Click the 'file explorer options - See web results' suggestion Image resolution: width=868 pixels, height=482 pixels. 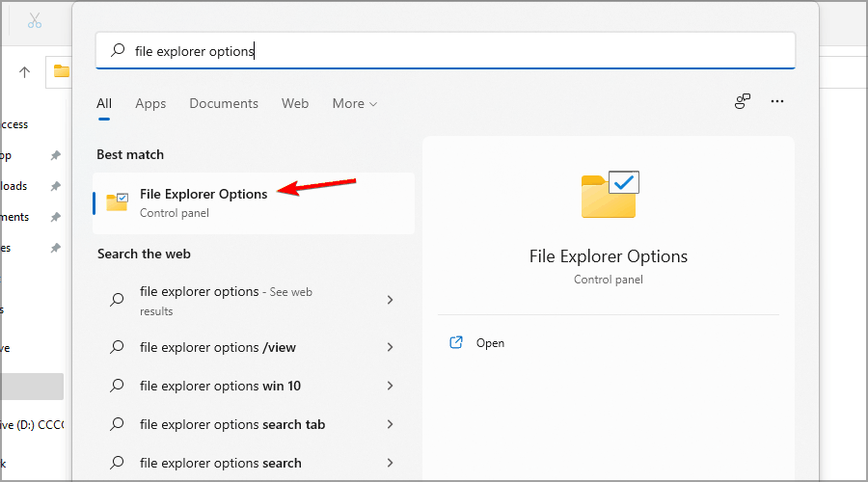254,301
